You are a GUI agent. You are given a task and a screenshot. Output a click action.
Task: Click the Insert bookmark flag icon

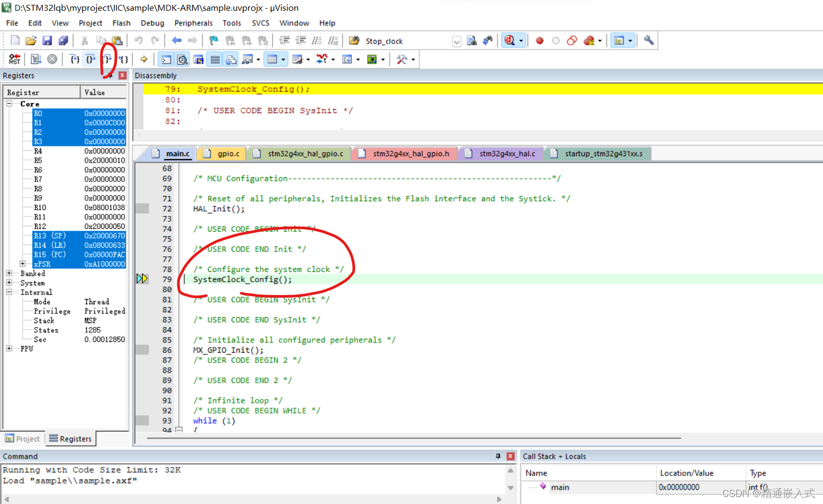214,40
